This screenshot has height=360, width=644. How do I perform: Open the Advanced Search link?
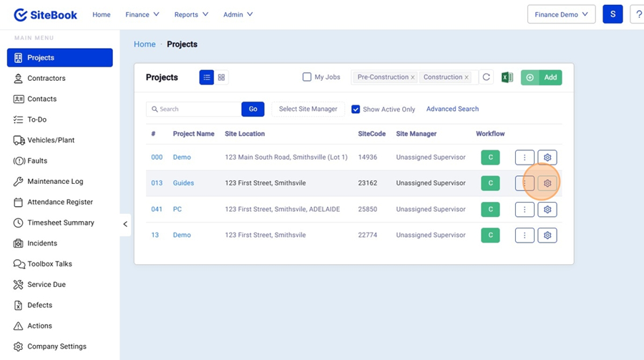point(452,109)
